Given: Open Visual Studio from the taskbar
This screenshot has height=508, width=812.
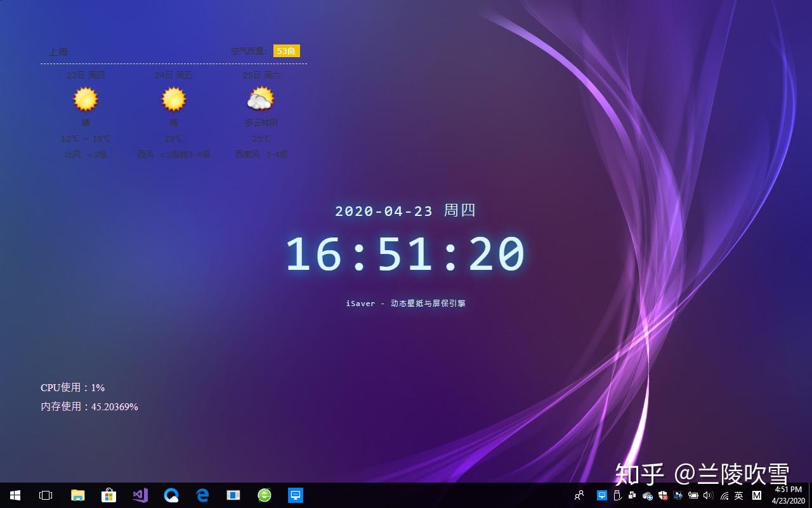Looking at the screenshot, I should pos(140,495).
